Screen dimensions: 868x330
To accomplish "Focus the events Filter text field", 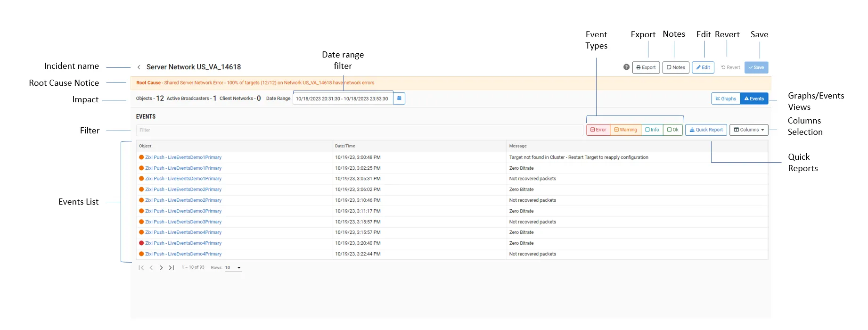I will tap(360, 130).
